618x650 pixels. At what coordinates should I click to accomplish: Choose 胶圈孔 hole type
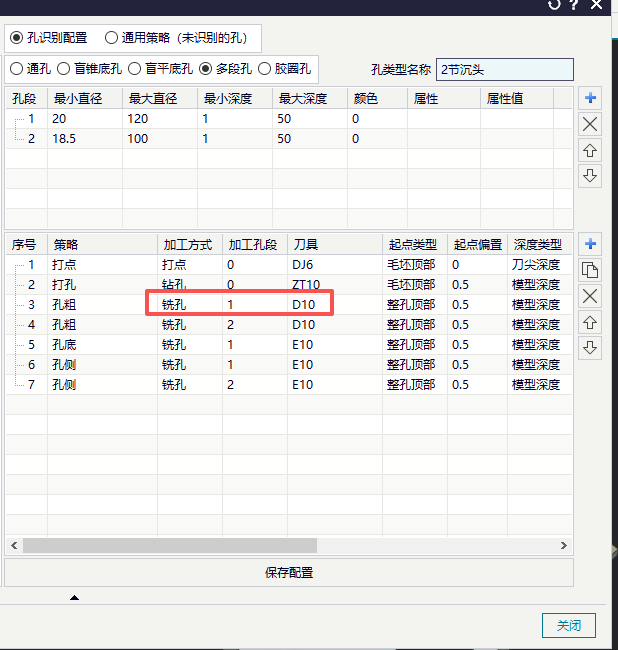click(284, 69)
